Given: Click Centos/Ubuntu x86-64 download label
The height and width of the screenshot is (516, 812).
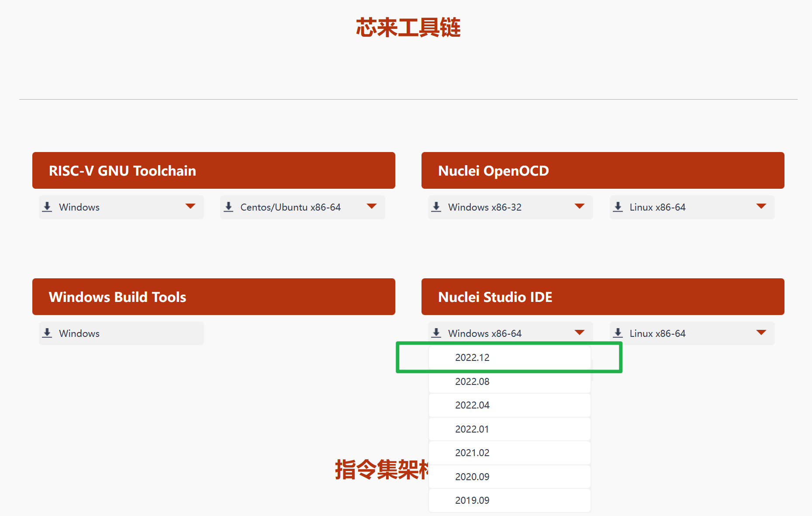Looking at the screenshot, I should (290, 207).
